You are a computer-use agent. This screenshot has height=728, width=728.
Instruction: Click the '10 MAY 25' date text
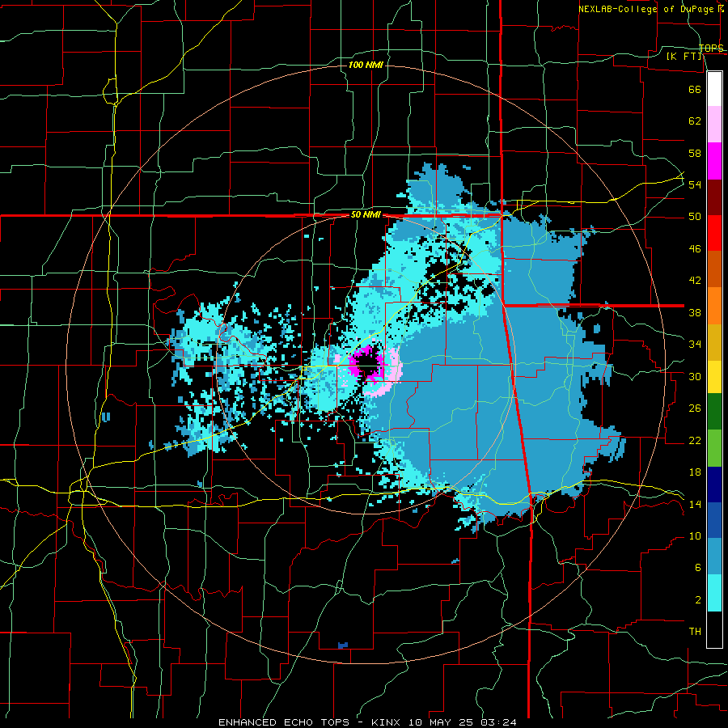click(x=442, y=722)
